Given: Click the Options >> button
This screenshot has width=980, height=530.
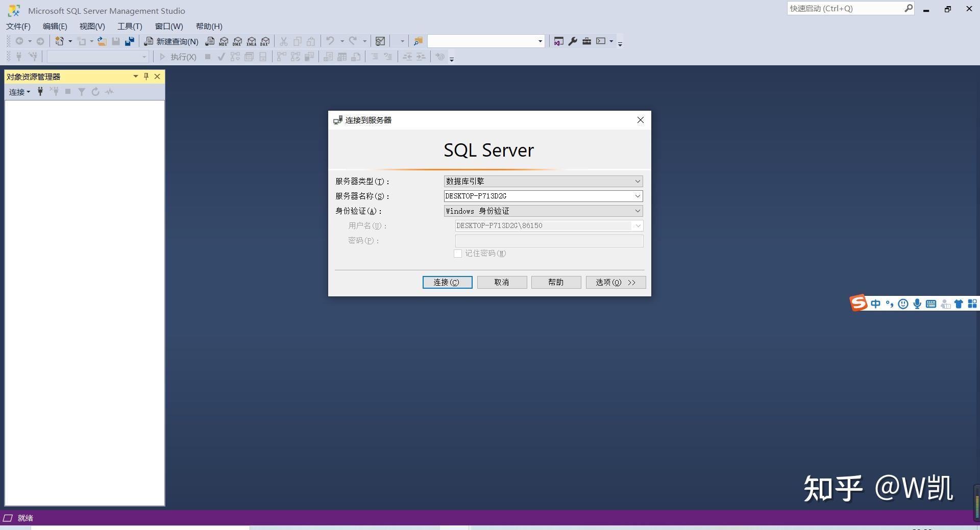Looking at the screenshot, I should coord(616,282).
